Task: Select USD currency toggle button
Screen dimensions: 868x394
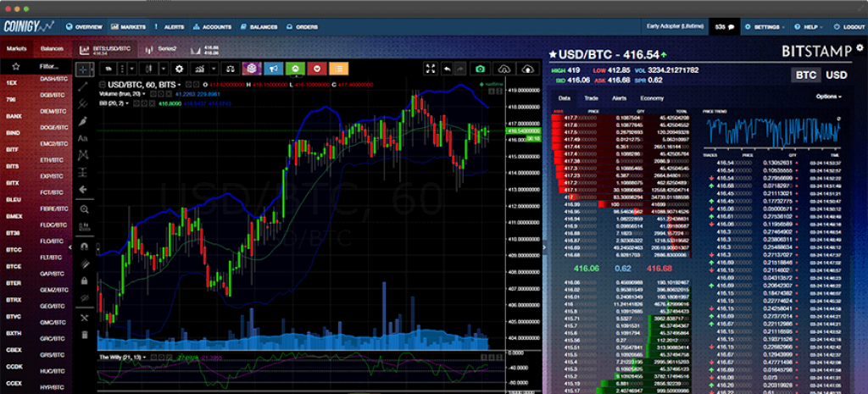Action: point(837,75)
